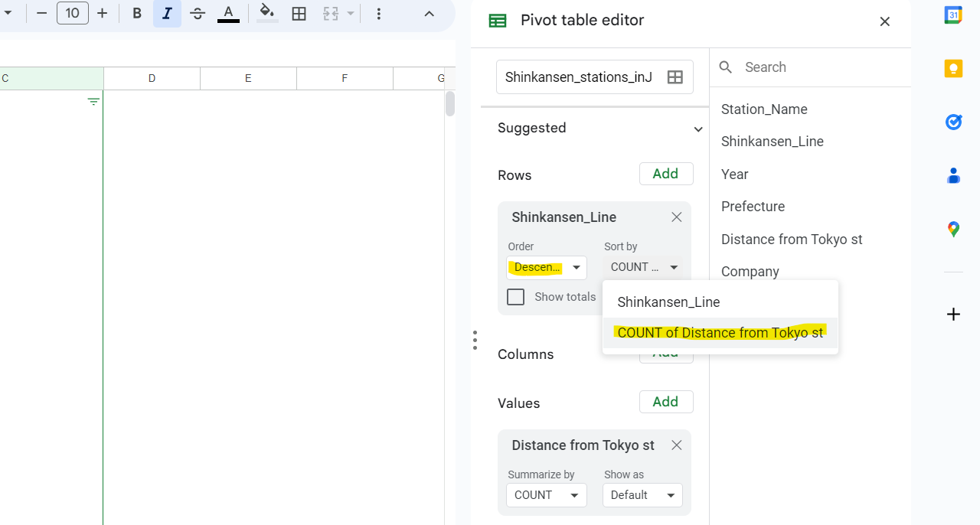The width and height of the screenshot is (980, 525).
Task: Open the borders tool
Action: click(x=299, y=14)
